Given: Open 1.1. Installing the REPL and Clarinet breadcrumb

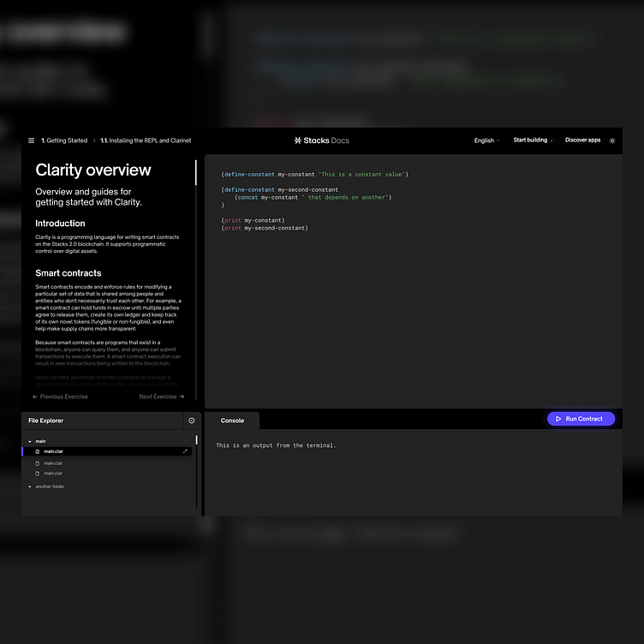Looking at the screenshot, I should pyautogui.click(x=146, y=140).
